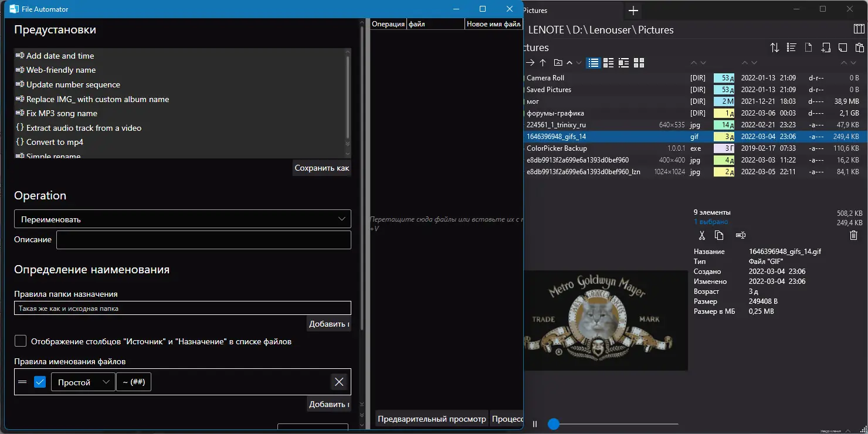Uncheck the file naming rule checkbox

pos(40,382)
